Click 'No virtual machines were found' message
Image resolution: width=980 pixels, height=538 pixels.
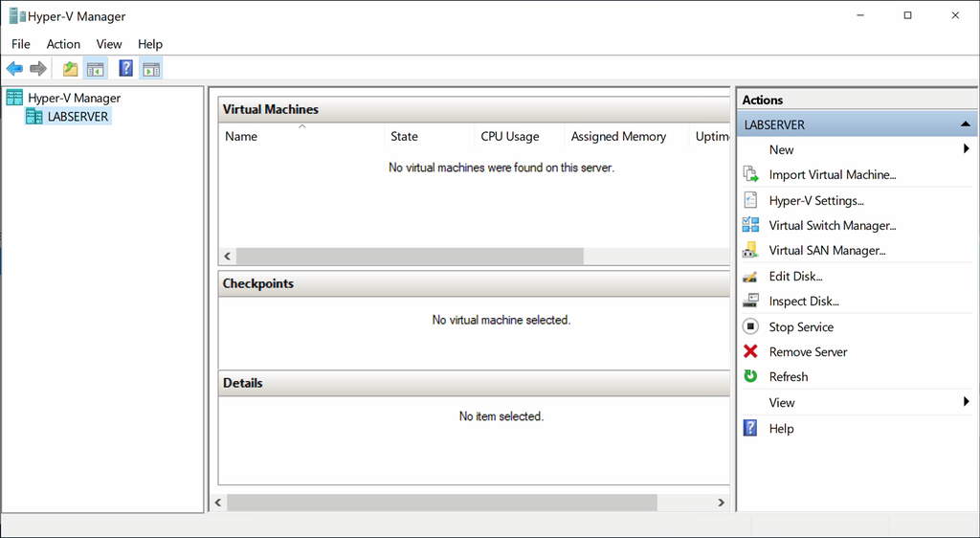coord(501,168)
